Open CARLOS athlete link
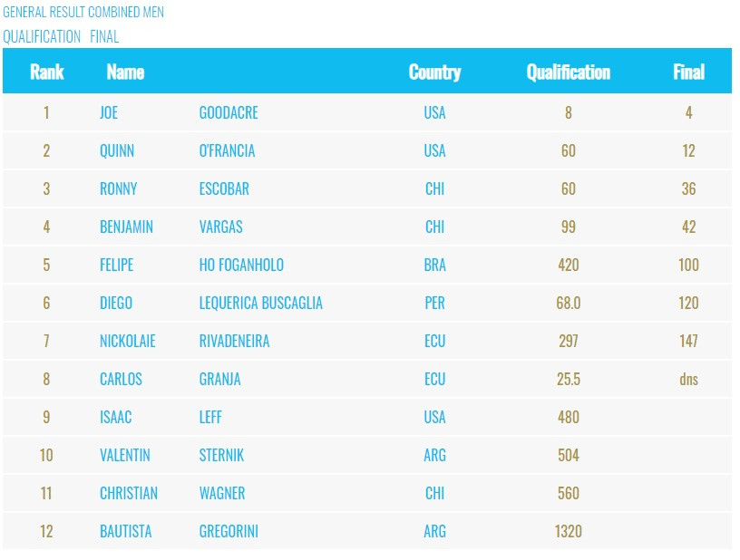740x560 pixels. [121, 379]
